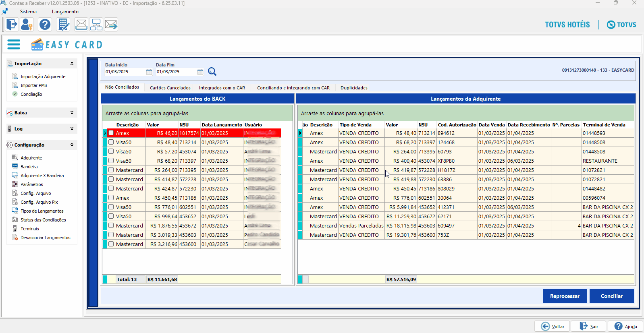Collapse the Importação sidebar section
The height and width of the screenshot is (333, 644).
72,64
